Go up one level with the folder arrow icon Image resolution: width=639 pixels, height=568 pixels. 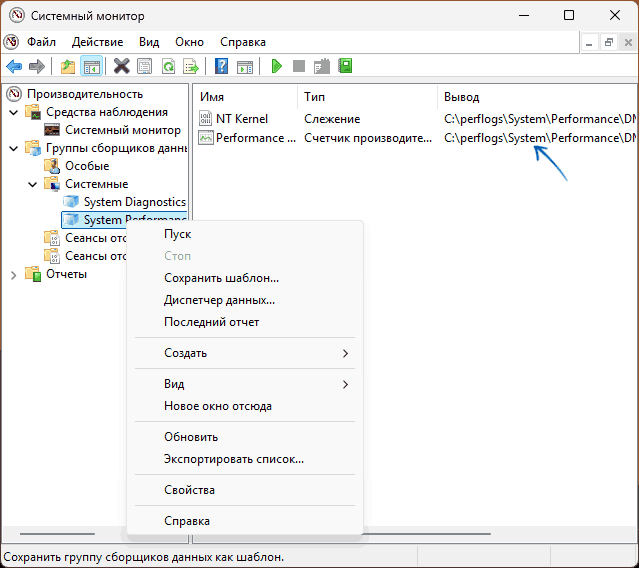[68, 66]
